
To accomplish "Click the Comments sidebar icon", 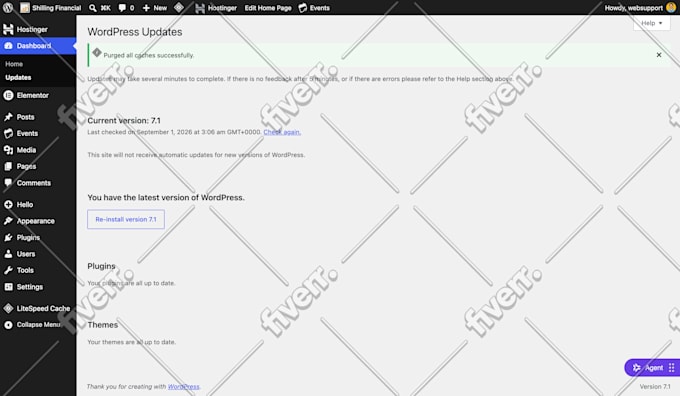I will (8, 183).
